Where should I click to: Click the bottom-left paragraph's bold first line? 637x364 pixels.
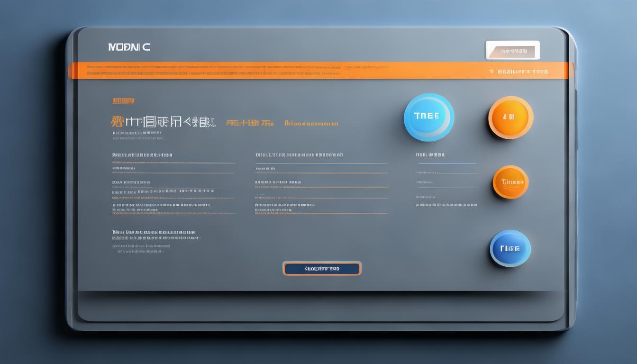[154, 233]
